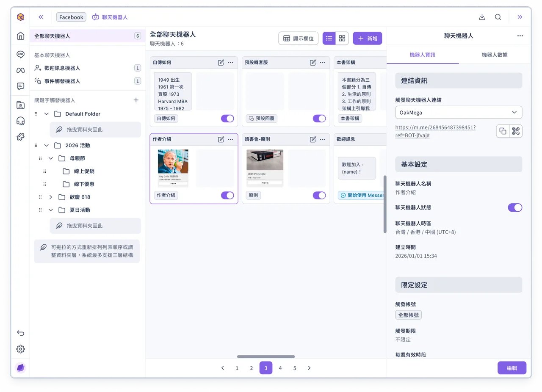
Task: Edit the 自傳如何 chatbot card
Action: click(x=221, y=63)
